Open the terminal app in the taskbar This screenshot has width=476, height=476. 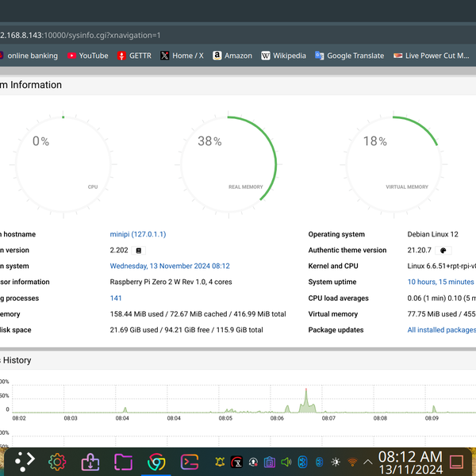point(189,461)
